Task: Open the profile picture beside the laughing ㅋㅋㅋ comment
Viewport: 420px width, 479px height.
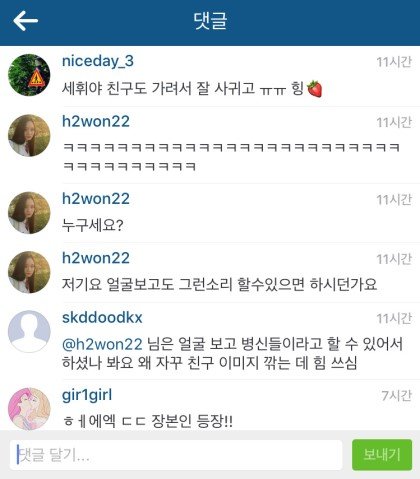Action: pos(29,135)
